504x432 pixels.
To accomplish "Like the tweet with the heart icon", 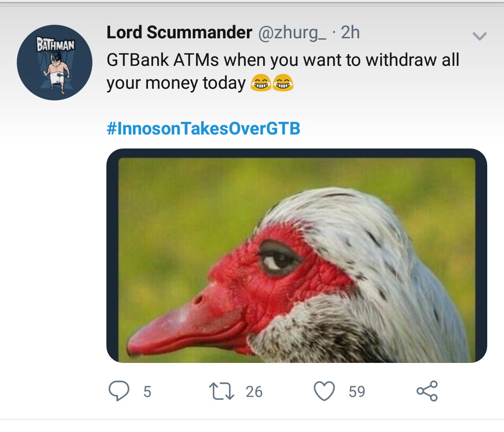I will pos(324,391).
